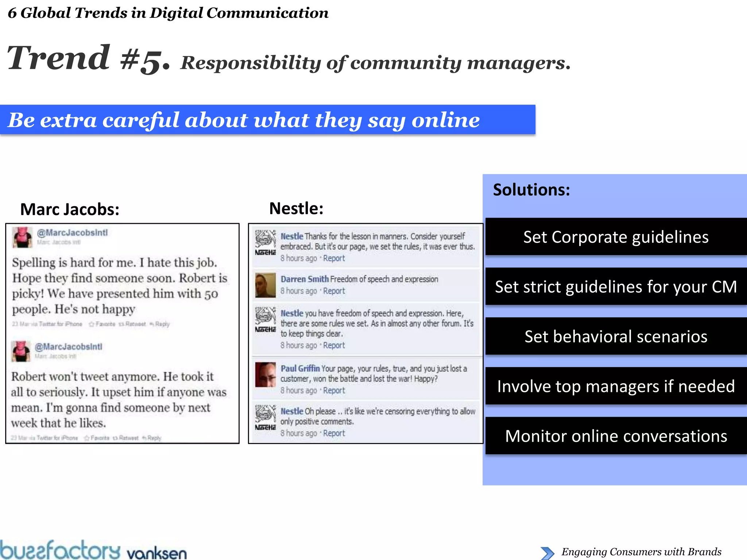747x560 pixels.
Task: Report Darren Smith's comment
Action: 334,291
